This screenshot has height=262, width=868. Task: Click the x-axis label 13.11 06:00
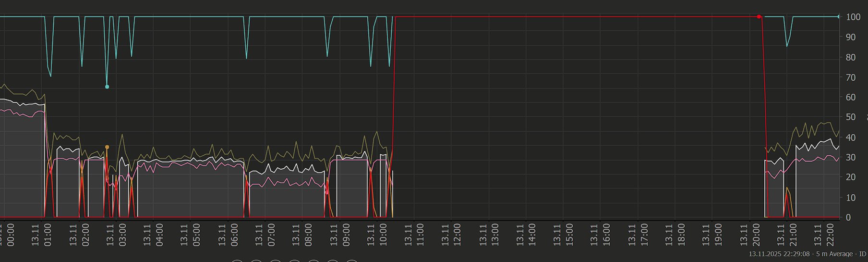pyautogui.click(x=228, y=235)
